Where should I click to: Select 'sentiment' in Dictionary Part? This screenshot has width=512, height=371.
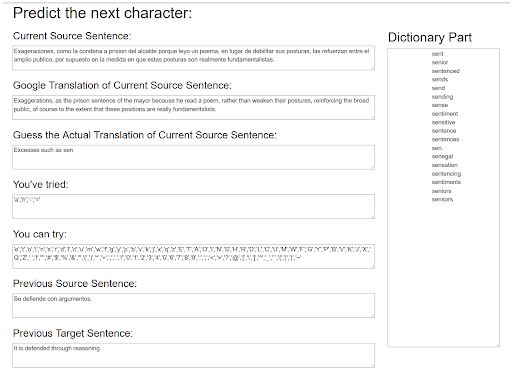[445, 114]
